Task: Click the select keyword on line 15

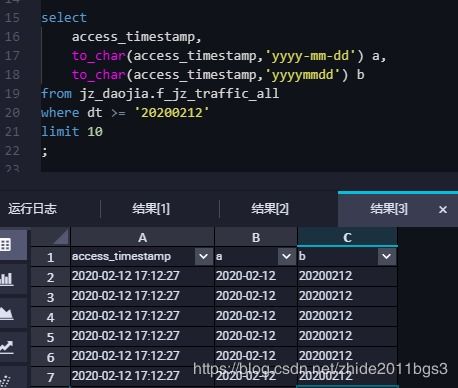Action: tap(64, 18)
